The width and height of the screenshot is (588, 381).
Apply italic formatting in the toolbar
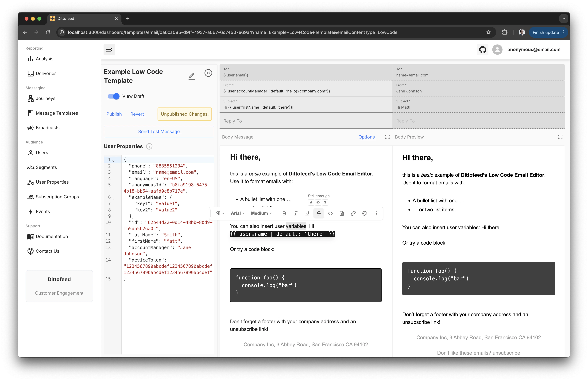[x=295, y=213]
